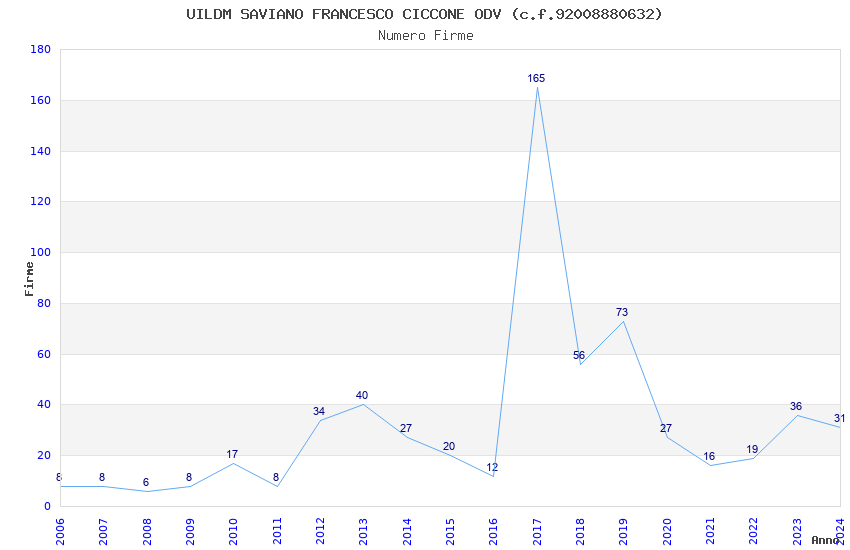This screenshot has width=850, height=550.
Task: Click the subtitle Numero Firme
Action: [x=426, y=36]
